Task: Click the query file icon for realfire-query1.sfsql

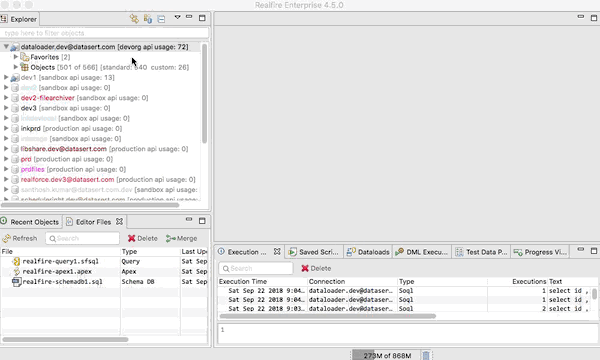Action: tap(16, 261)
